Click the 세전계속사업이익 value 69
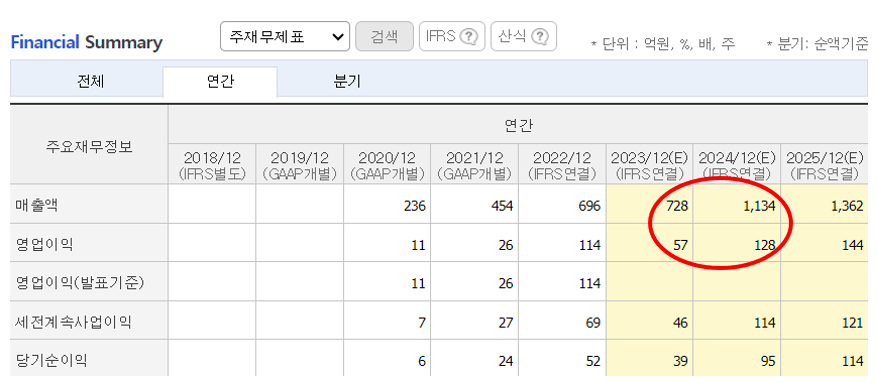The width and height of the screenshot is (877, 384). [x=593, y=323]
